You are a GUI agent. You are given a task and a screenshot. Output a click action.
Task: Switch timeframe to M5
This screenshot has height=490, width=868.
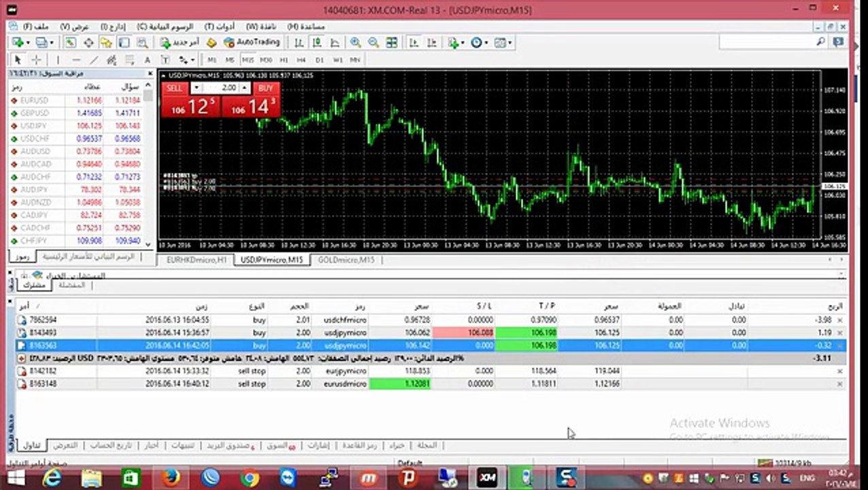229,60
